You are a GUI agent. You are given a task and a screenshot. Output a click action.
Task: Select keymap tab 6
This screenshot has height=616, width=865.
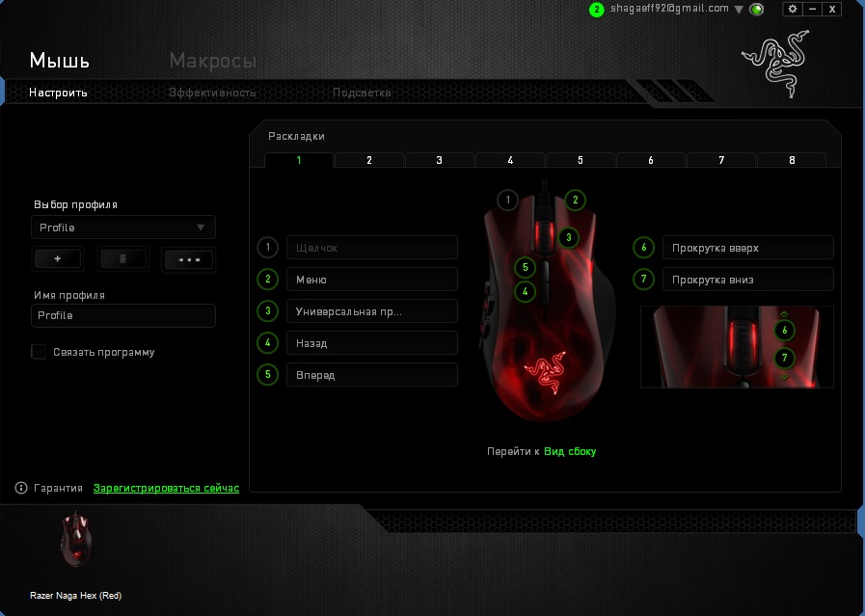pyautogui.click(x=651, y=160)
